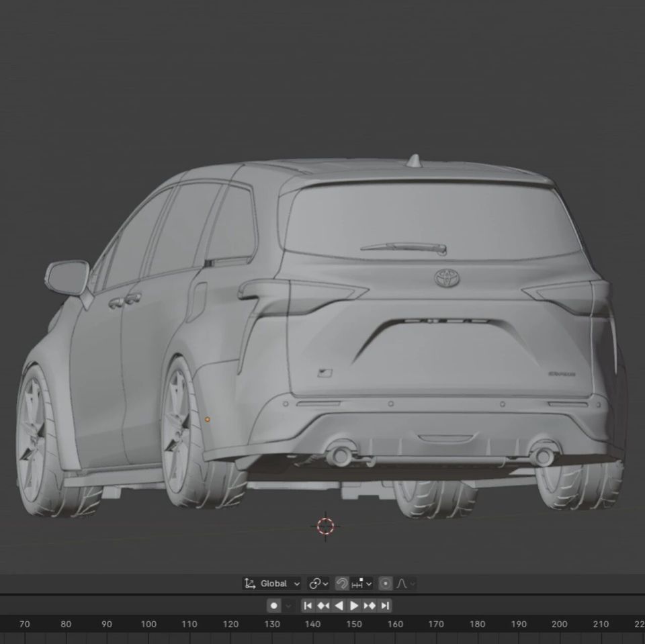
Task: Jump to the timeline end frame
Action: (385, 605)
